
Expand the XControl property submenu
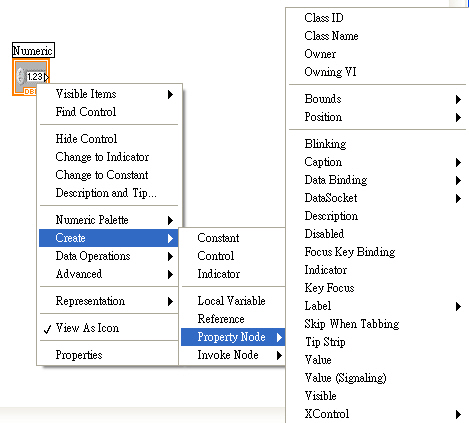coord(377,414)
